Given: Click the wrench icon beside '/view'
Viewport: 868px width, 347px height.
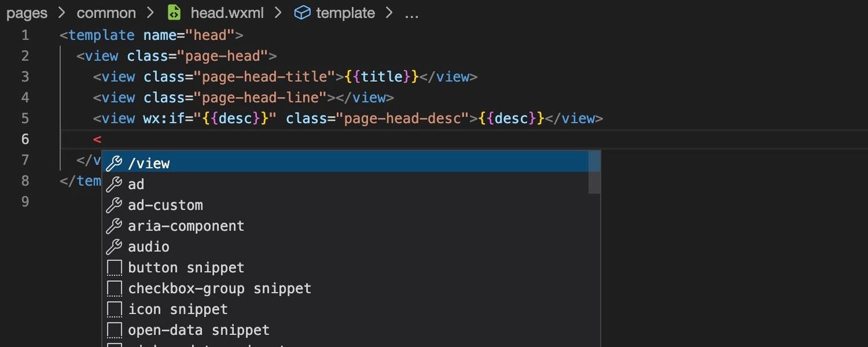Looking at the screenshot, I should pyautogui.click(x=114, y=163).
